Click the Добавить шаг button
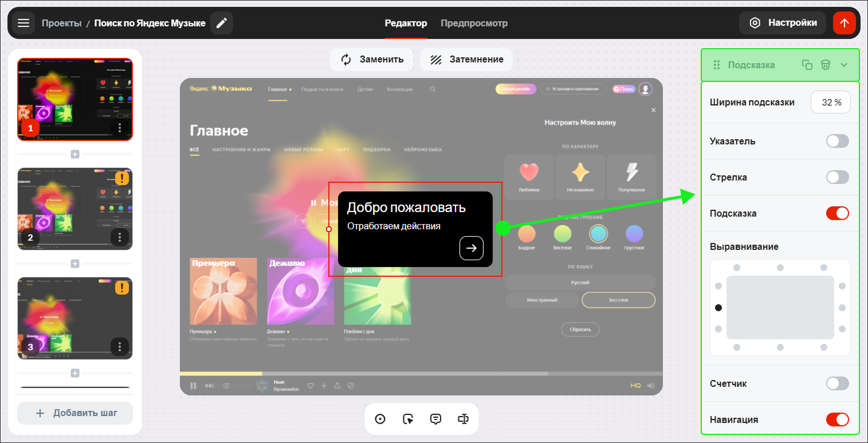 (75, 413)
